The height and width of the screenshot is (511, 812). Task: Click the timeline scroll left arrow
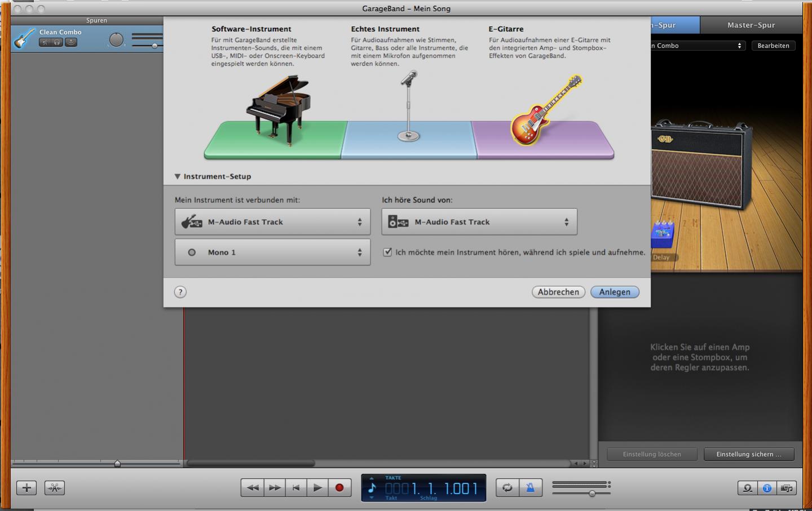pos(576,463)
